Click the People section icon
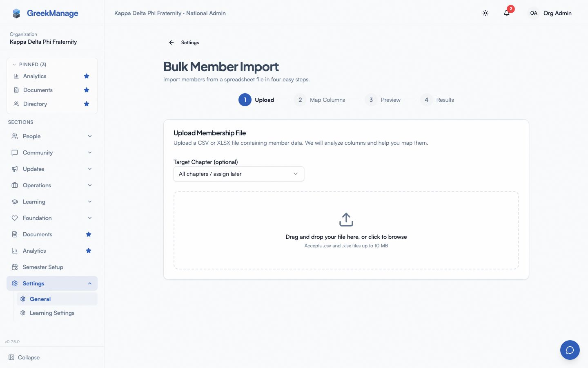588x368 pixels. [15, 136]
